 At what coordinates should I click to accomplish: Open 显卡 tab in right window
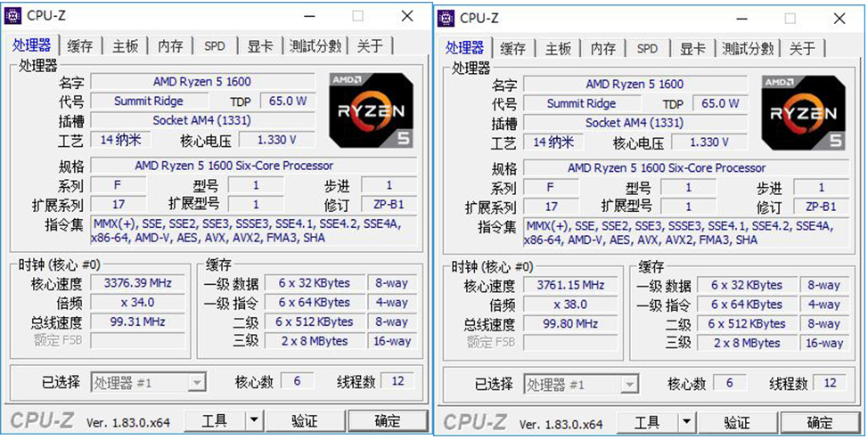(x=692, y=49)
